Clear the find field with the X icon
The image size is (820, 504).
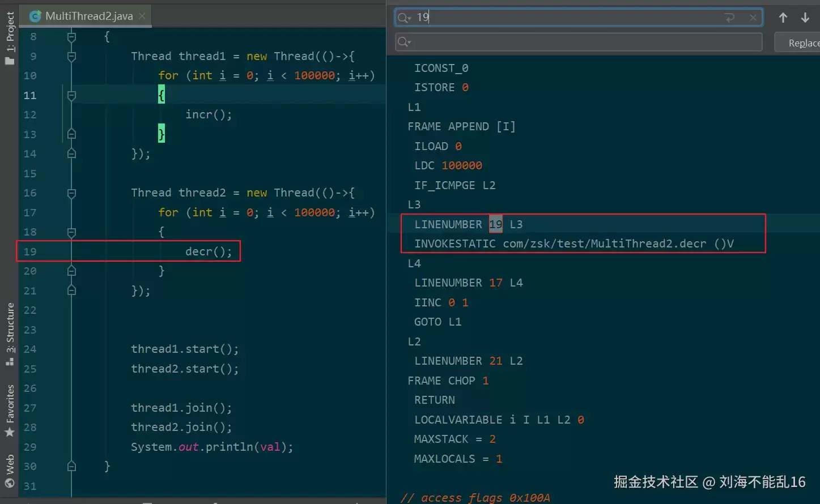point(753,18)
